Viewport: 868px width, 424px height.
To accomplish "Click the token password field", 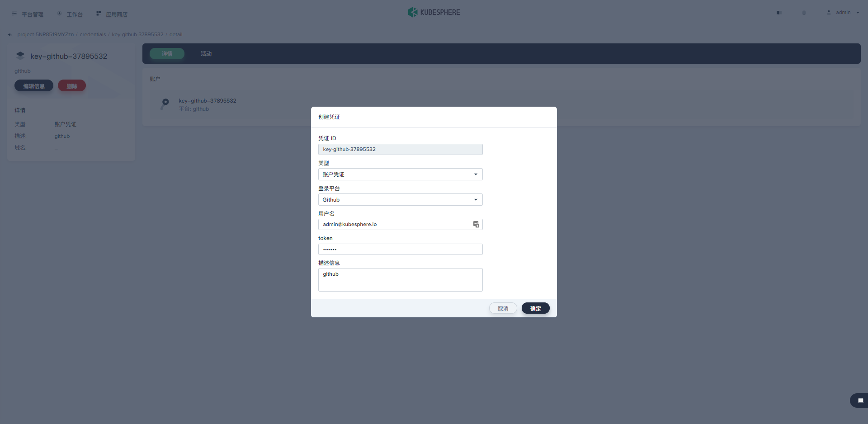I will click(x=401, y=249).
